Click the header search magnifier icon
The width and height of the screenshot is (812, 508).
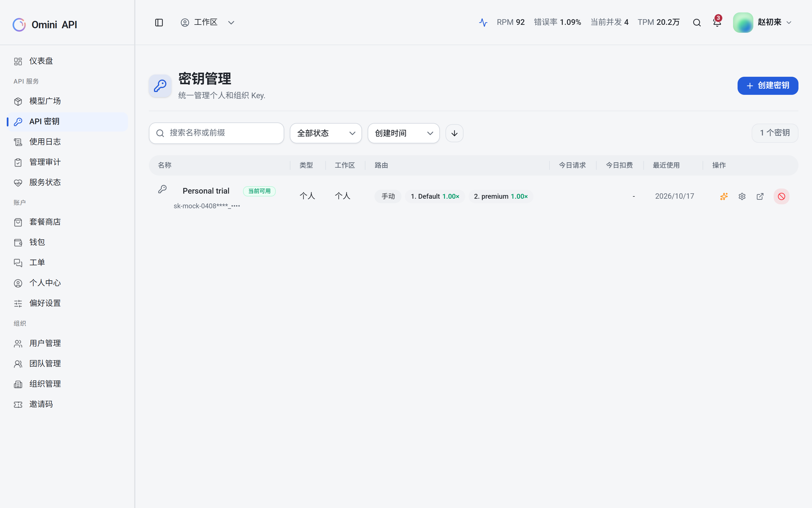pyautogui.click(x=697, y=23)
